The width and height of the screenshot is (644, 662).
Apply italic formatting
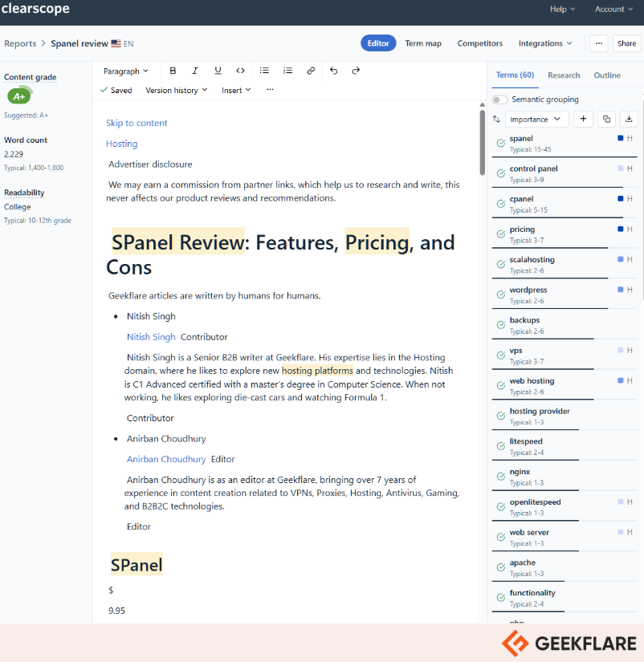point(195,71)
